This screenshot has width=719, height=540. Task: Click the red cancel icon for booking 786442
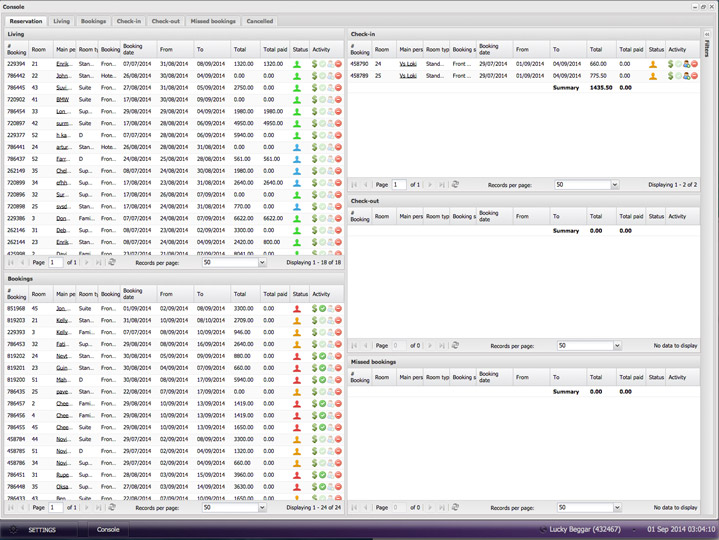[338, 75]
